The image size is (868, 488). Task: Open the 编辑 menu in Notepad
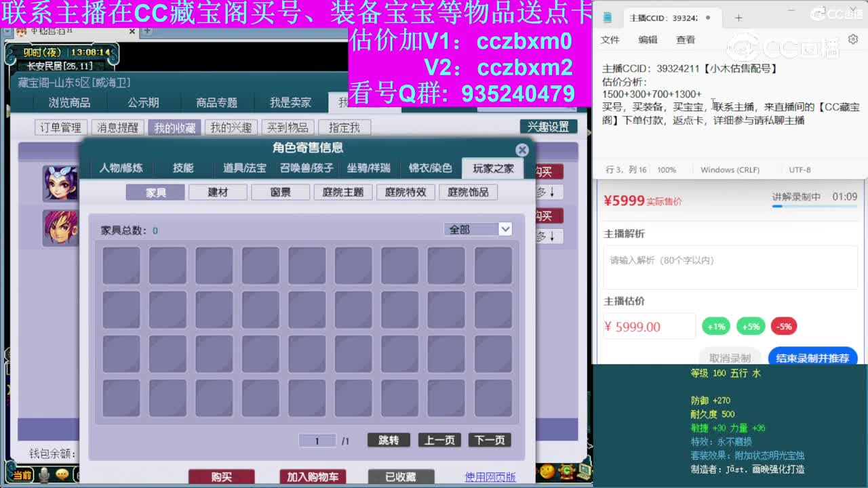[x=648, y=40]
